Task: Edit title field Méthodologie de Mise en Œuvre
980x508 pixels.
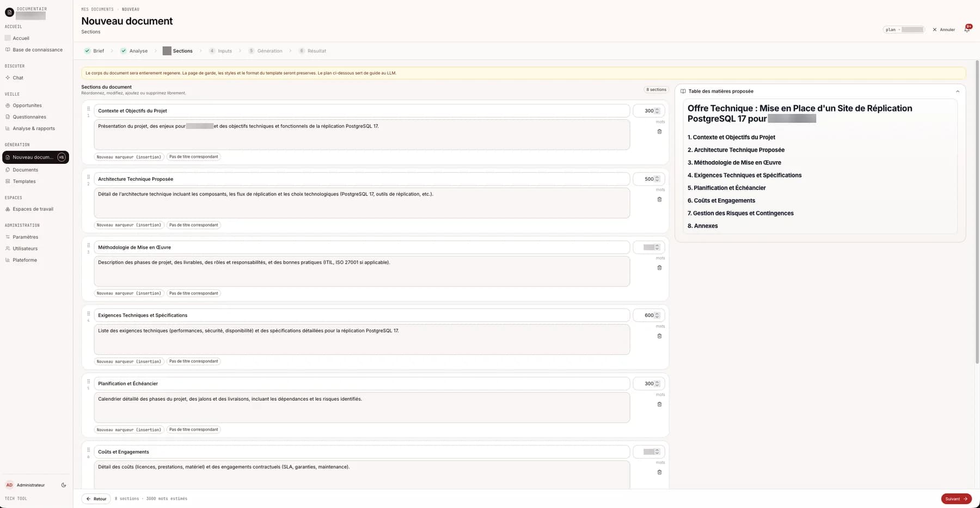Action: [x=362, y=247]
